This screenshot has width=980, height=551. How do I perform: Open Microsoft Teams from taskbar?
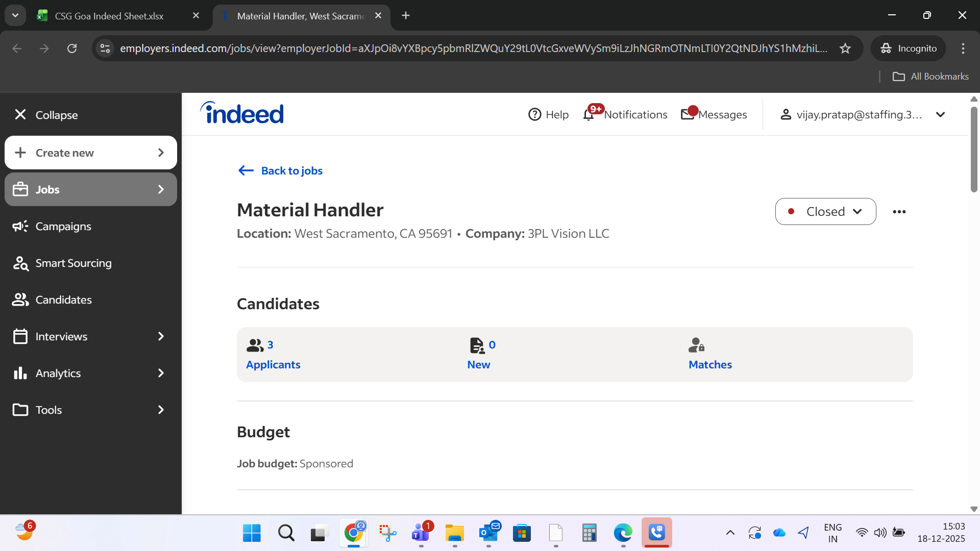click(x=421, y=534)
